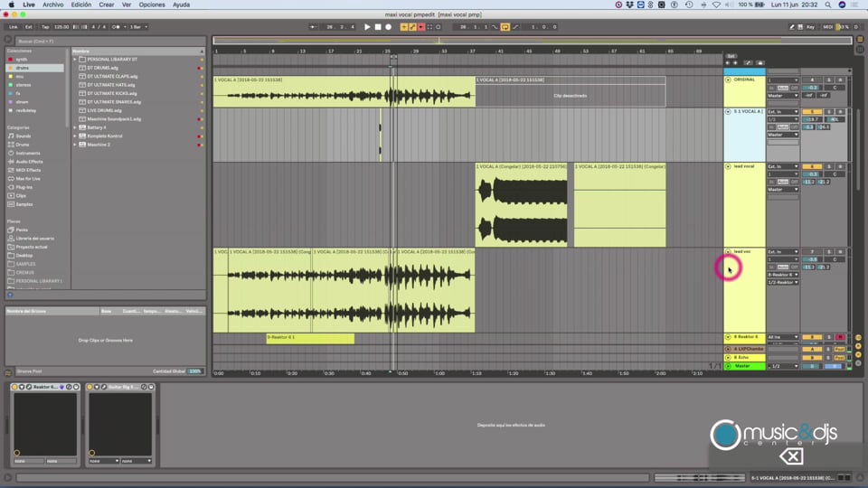Open the Apple menu
The height and width of the screenshot is (488, 868).
coord(11,5)
